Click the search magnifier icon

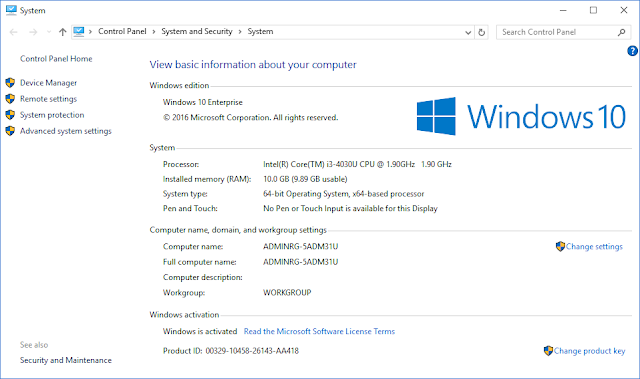click(622, 32)
